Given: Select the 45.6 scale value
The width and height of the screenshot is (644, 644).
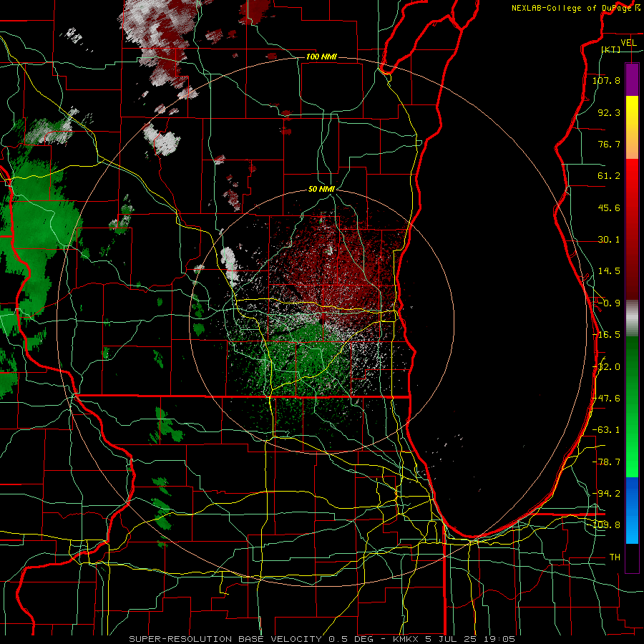Looking at the screenshot, I should pyautogui.click(x=609, y=208).
